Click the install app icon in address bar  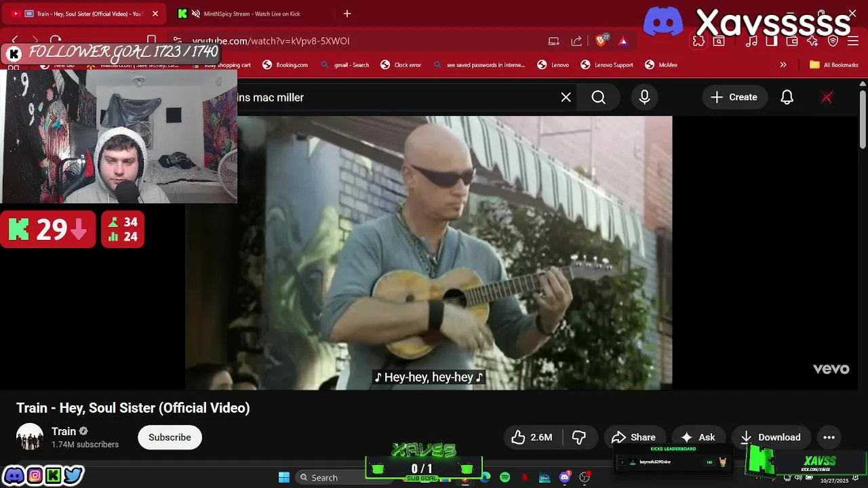tap(554, 41)
